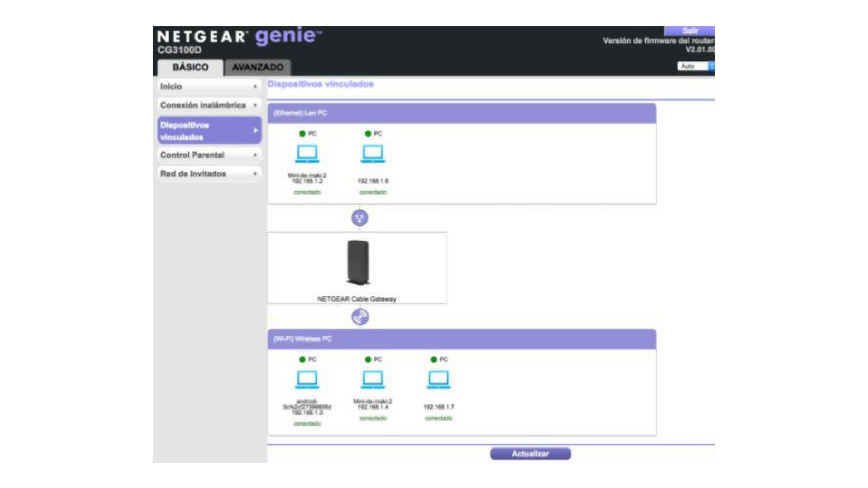The image size is (868, 488).
Task: Open Conexión inalámbrica in the sidebar
Action: tap(209, 105)
